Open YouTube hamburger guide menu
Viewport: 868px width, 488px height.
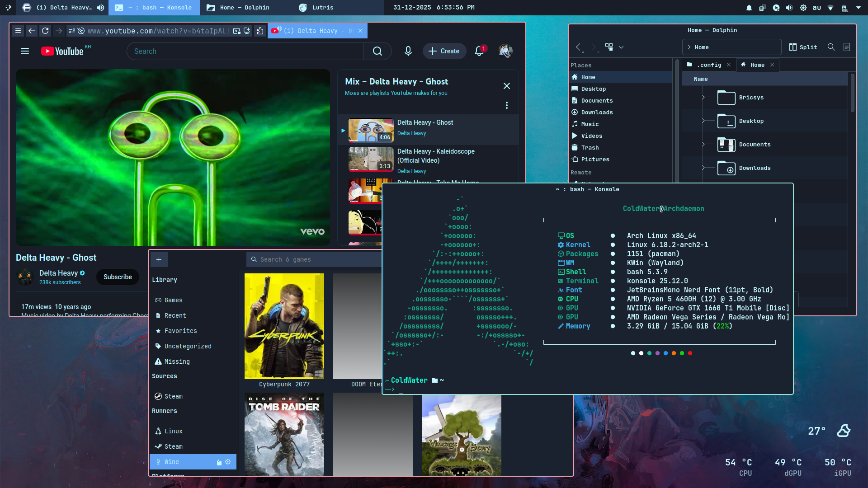pyautogui.click(x=25, y=51)
